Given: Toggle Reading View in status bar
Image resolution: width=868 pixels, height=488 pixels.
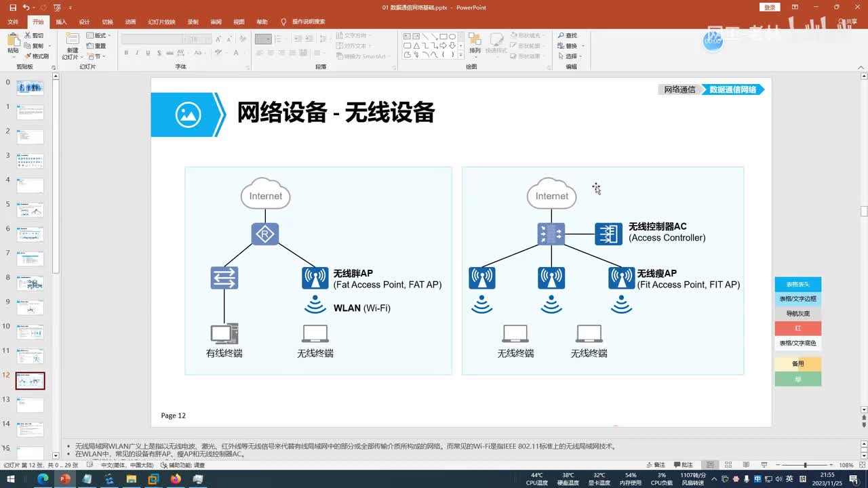Looking at the screenshot, I should pyautogui.click(x=746, y=465).
